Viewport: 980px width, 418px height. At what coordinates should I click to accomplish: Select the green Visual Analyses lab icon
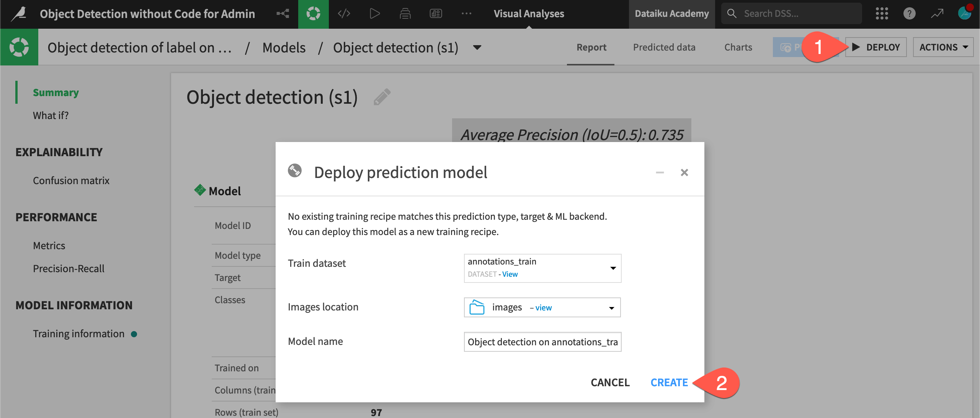pyautogui.click(x=314, y=13)
